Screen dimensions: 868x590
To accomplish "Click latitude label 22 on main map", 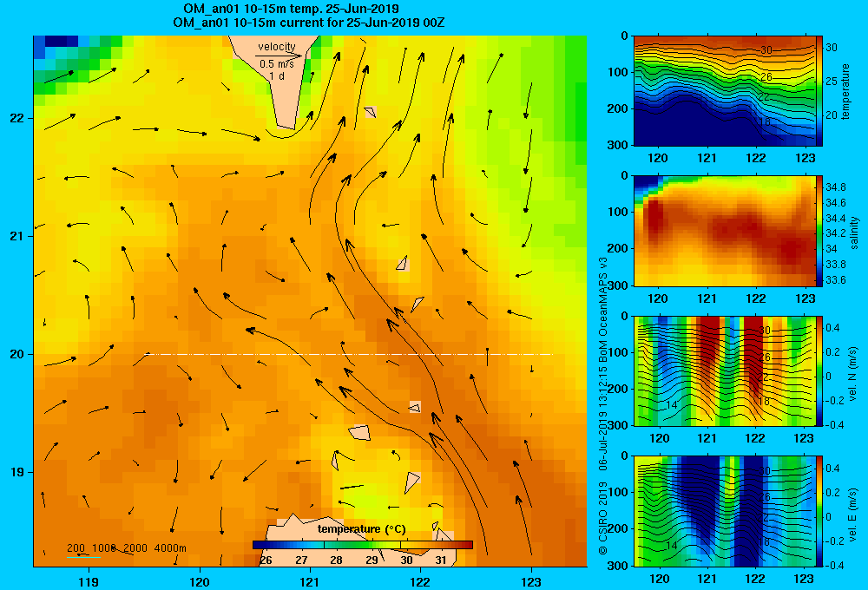I will tap(16, 118).
